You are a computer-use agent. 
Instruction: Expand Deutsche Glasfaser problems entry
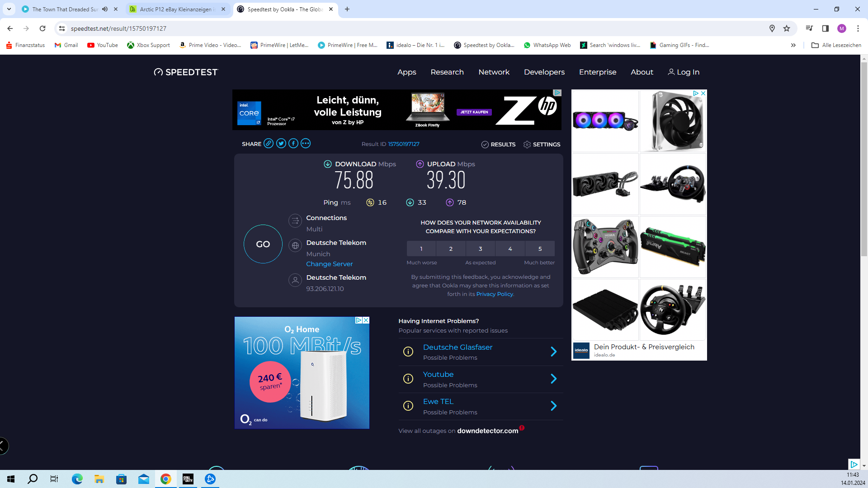[553, 352]
